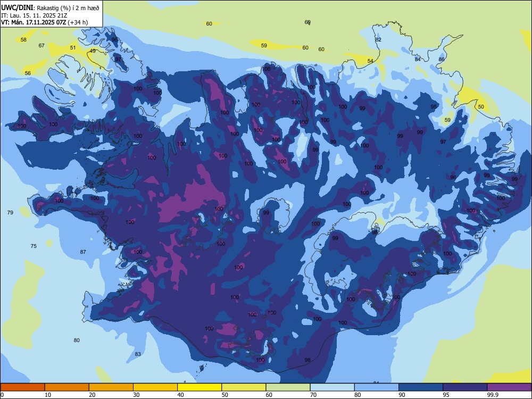The image size is (532, 399).
Task: Click the 'VT: Mán. 17.11.2025 07Z (+34 h)' line
Action: [x=45, y=22]
